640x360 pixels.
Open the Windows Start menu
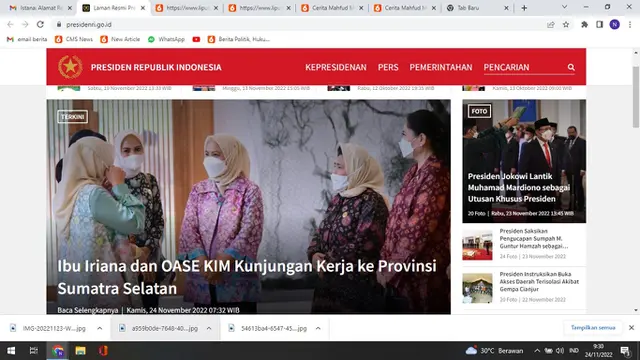point(11,351)
